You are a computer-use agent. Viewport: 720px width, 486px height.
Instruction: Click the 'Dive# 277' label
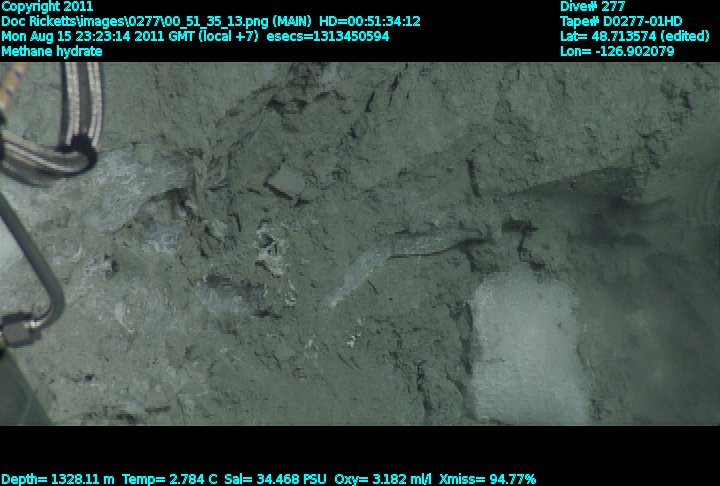(592, 6)
